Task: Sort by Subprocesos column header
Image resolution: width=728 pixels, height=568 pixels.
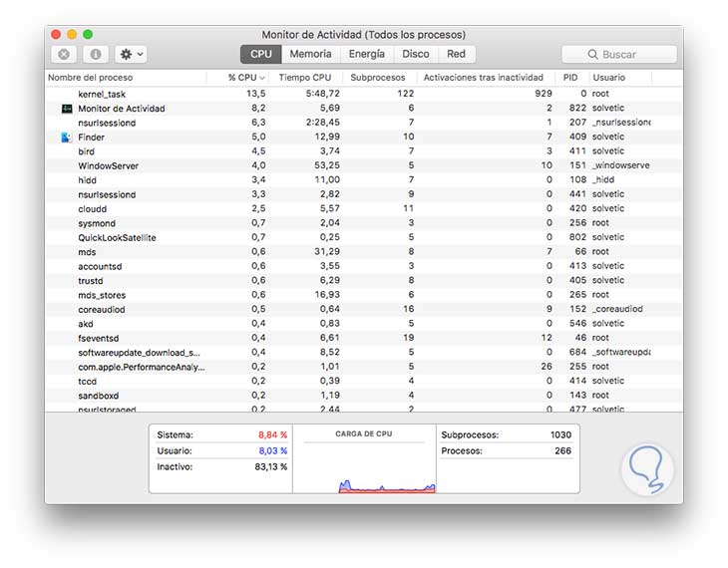Action: pos(378,78)
